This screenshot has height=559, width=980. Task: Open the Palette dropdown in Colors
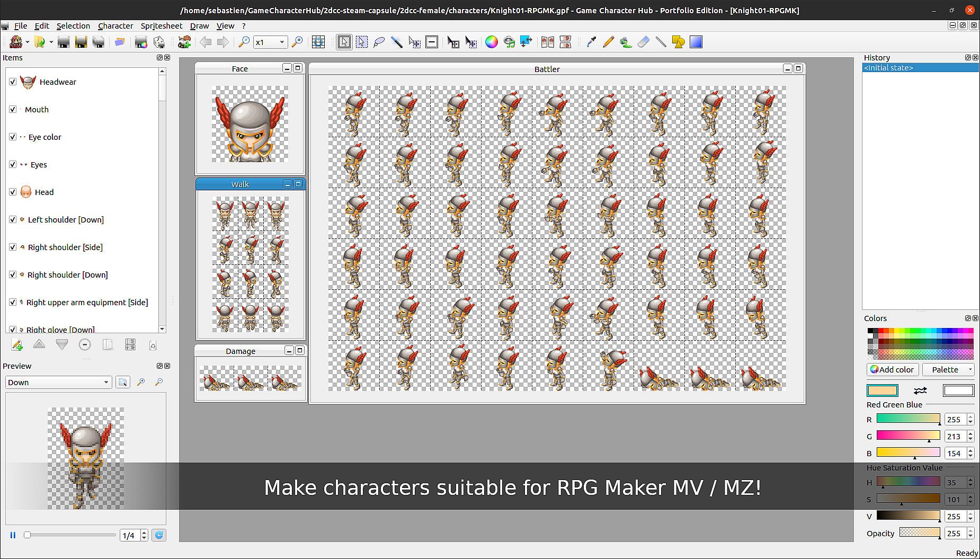point(948,370)
